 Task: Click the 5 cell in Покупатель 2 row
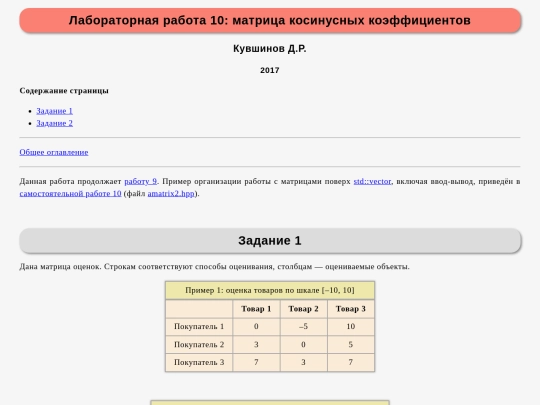(351, 344)
